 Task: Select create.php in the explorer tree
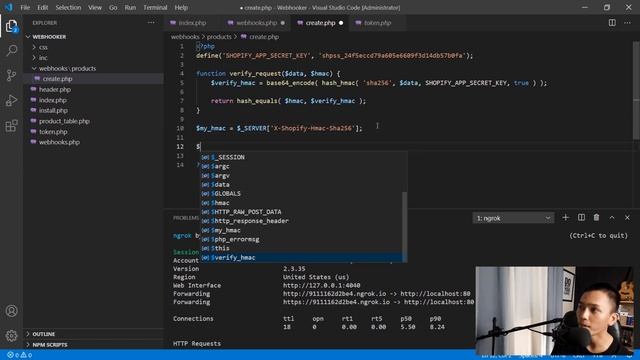point(94,79)
